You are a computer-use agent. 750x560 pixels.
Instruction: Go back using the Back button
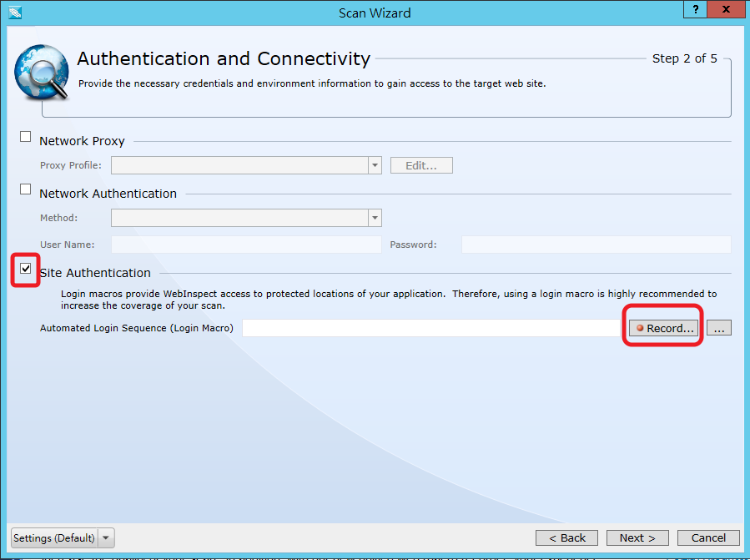point(566,537)
